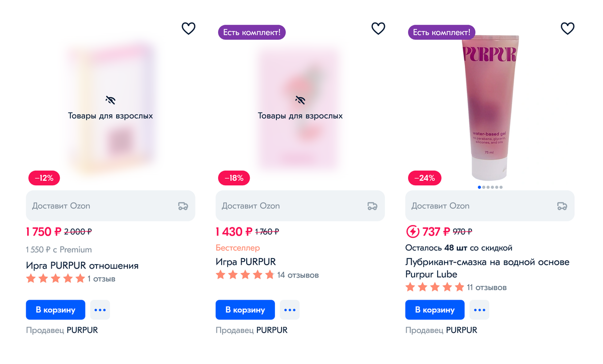This screenshot has height=364, width=603.
Task: Open three-dots menu on middle product
Action: click(289, 310)
